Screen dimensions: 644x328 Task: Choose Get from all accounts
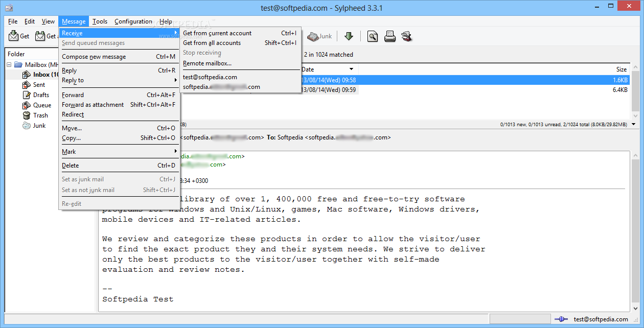pyautogui.click(x=240, y=43)
